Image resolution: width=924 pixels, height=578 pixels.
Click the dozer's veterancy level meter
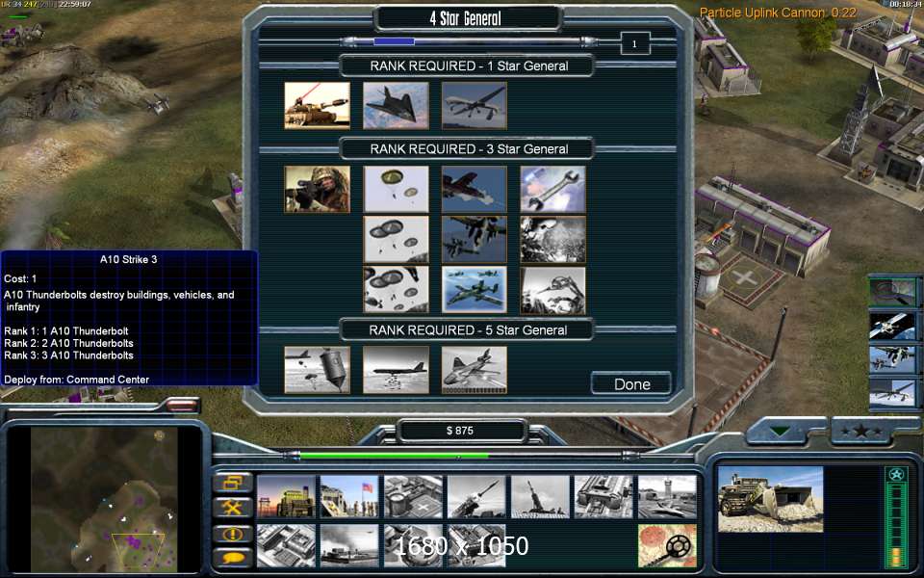click(x=896, y=517)
